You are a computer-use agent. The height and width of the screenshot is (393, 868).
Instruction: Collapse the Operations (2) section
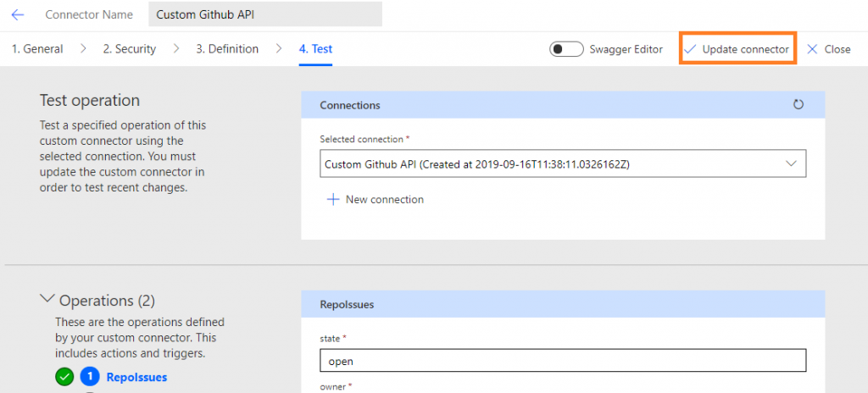pyautogui.click(x=48, y=299)
